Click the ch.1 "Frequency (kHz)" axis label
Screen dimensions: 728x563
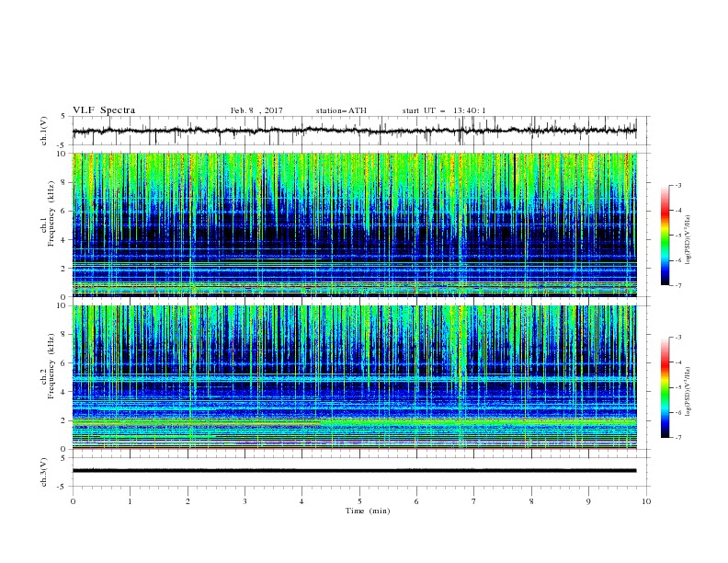pyautogui.click(x=51, y=213)
